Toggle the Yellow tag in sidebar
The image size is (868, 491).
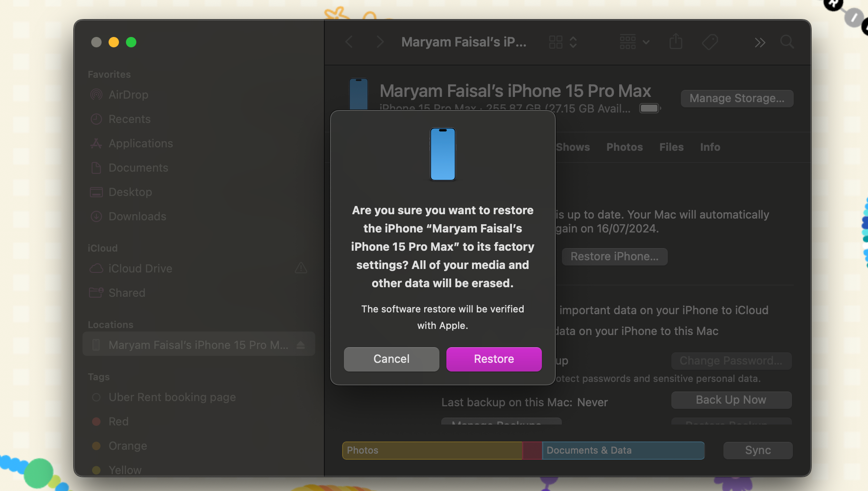click(x=125, y=470)
